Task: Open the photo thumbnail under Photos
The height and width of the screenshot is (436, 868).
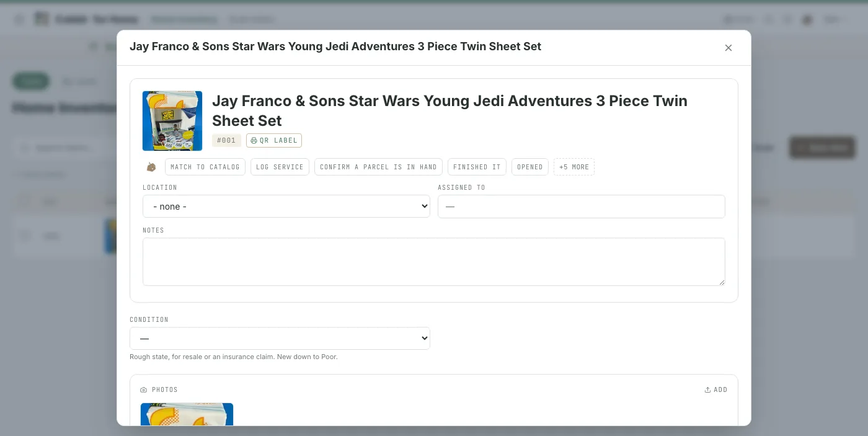Action: click(x=187, y=414)
